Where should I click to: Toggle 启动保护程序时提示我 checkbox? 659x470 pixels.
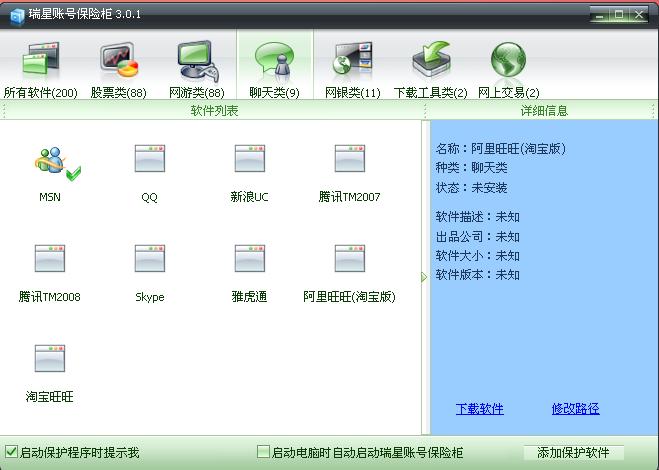tap(11, 452)
